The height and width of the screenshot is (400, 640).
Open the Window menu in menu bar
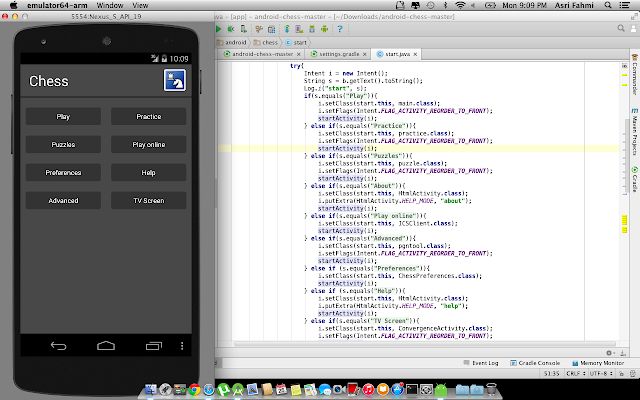click(x=110, y=5)
